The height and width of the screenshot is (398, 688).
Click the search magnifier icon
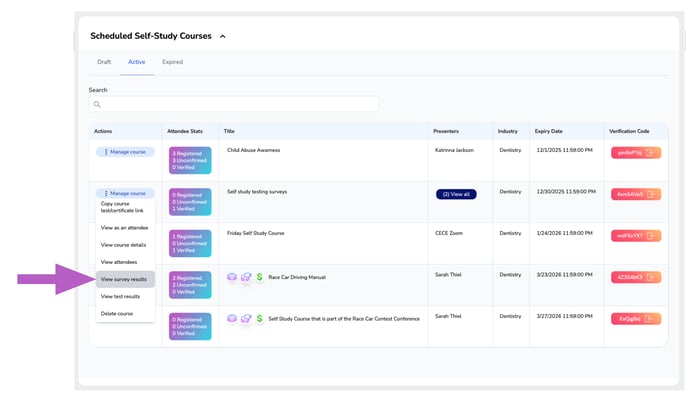[97, 104]
